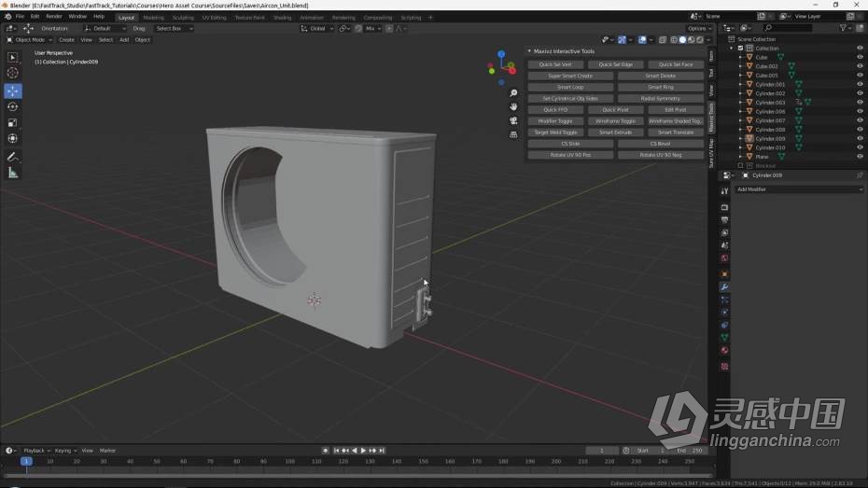Open the Material properties tab icon
This screenshot has height=488, width=868.
[x=724, y=351]
